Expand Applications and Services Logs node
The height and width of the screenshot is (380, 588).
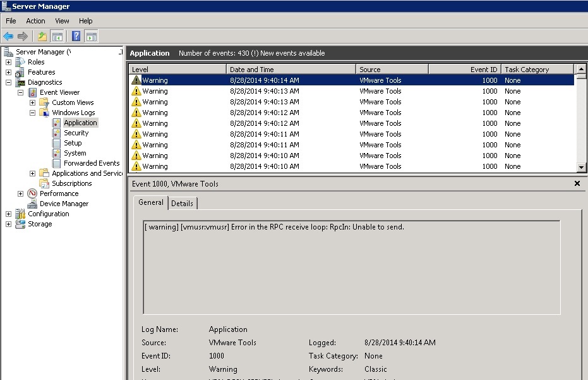coord(33,174)
